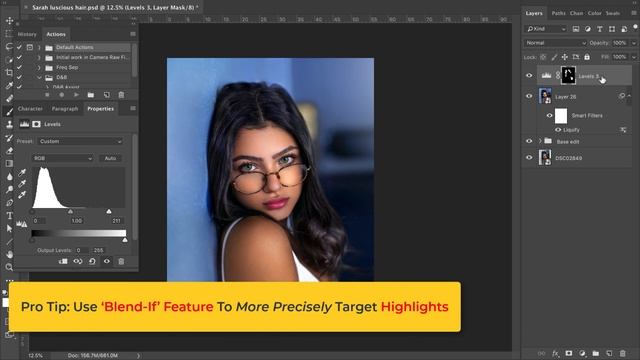Create a new group folder in Layers
Viewport: 640px width, 360px height.
pos(596,353)
